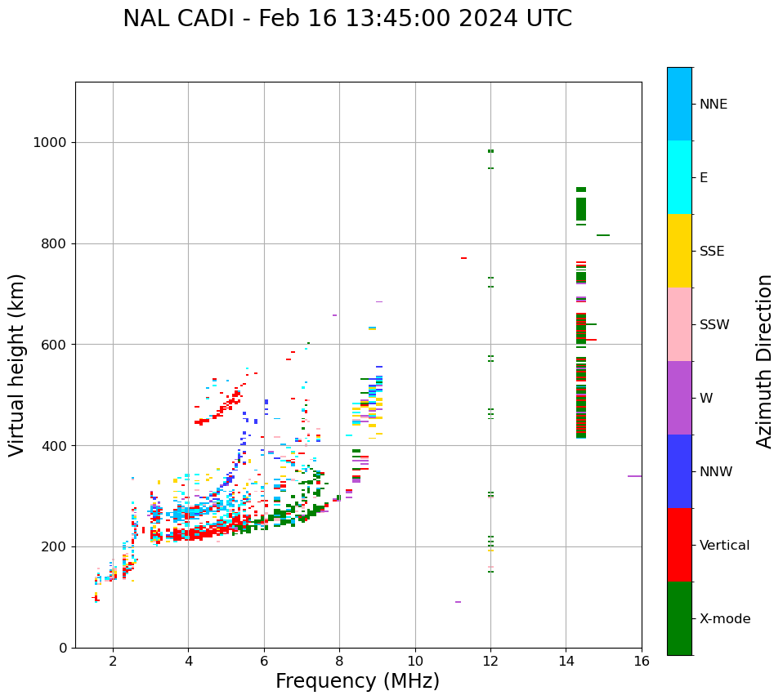Click the Frequency (MHz) axis label
Viewport: 783px width, 700px height.
pos(357,681)
